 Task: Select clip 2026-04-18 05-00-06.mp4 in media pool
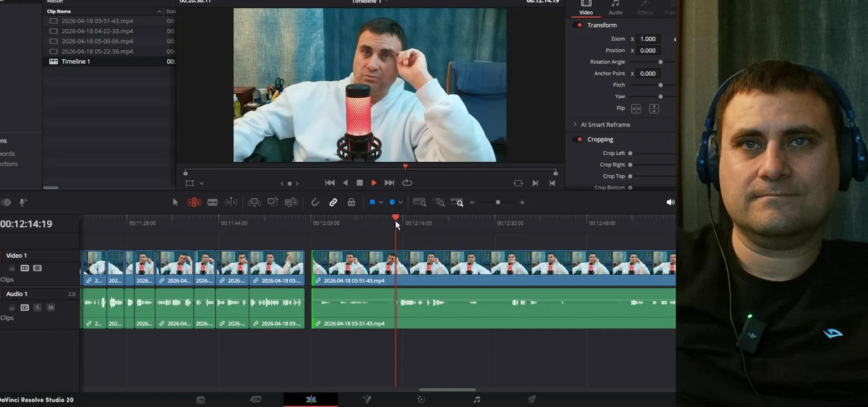(x=97, y=41)
